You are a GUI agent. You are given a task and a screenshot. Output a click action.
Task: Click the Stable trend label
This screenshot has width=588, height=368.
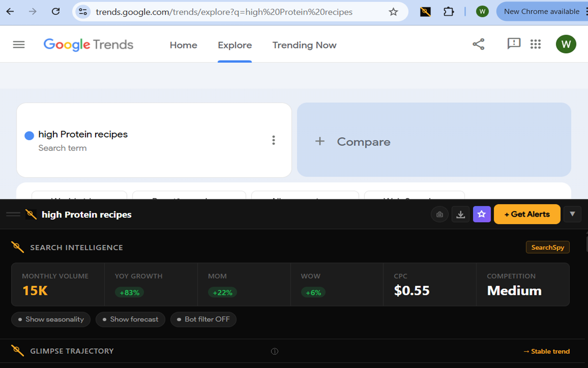(x=547, y=351)
